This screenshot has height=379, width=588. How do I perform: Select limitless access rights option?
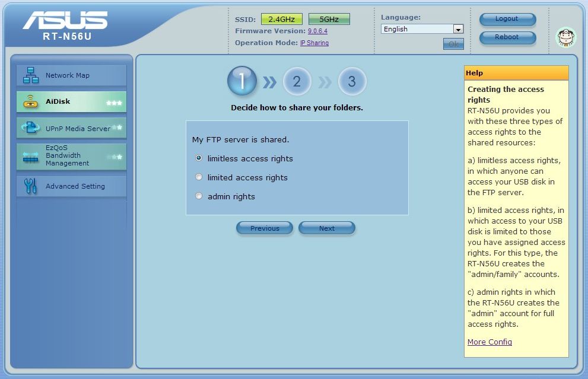[199, 158]
